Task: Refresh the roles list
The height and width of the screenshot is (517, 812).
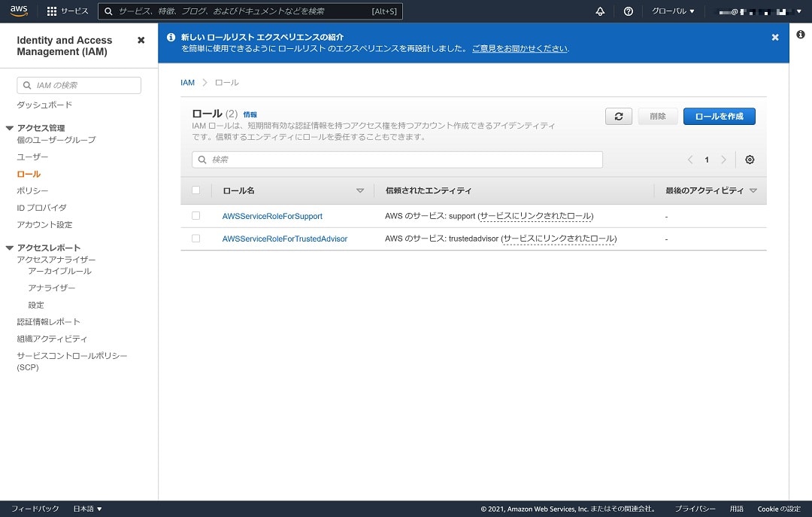Action: (x=618, y=116)
